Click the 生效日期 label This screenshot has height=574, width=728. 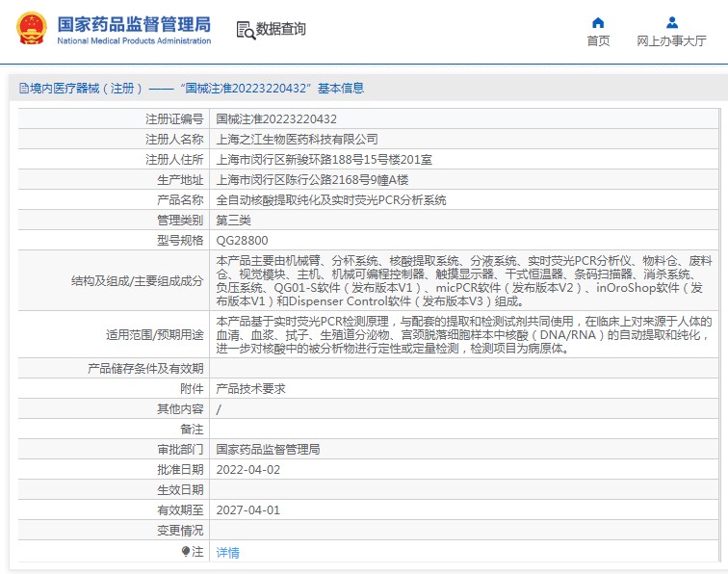(181, 490)
